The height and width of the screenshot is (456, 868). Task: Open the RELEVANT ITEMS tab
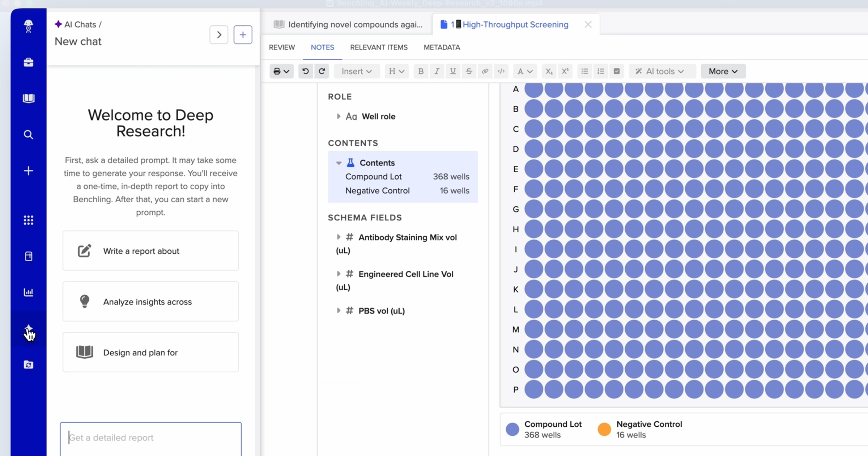coord(379,47)
